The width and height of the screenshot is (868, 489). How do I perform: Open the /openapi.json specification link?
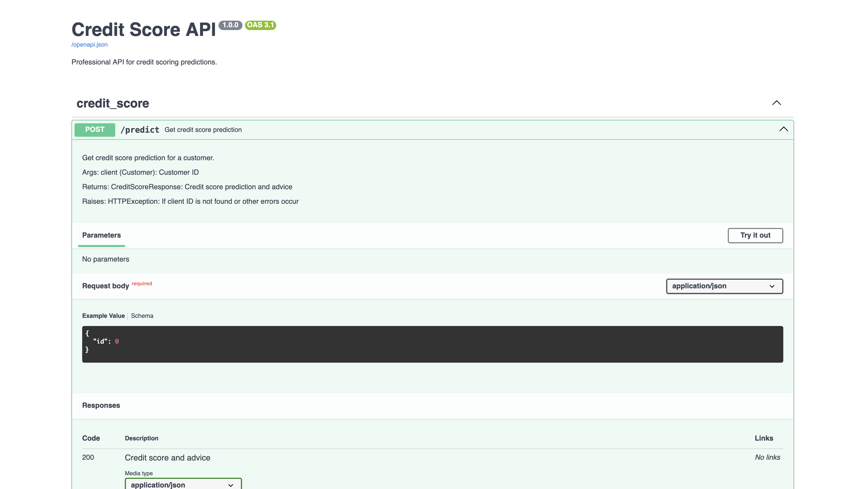pos(89,44)
